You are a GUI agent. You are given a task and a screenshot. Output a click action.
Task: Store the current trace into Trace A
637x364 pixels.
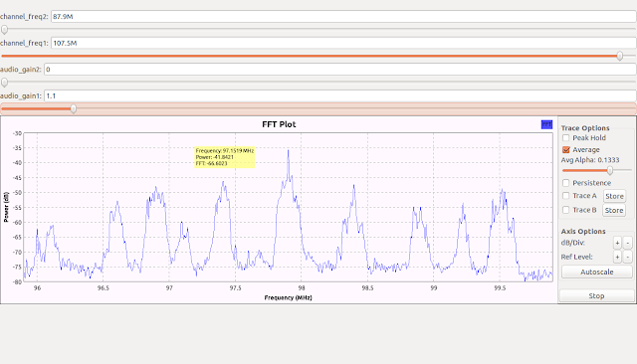coord(614,196)
